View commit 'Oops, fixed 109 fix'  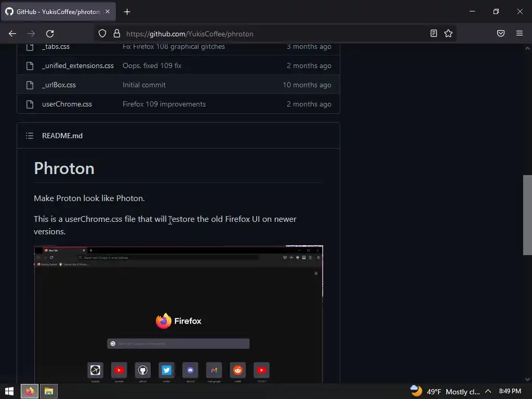(x=152, y=65)
